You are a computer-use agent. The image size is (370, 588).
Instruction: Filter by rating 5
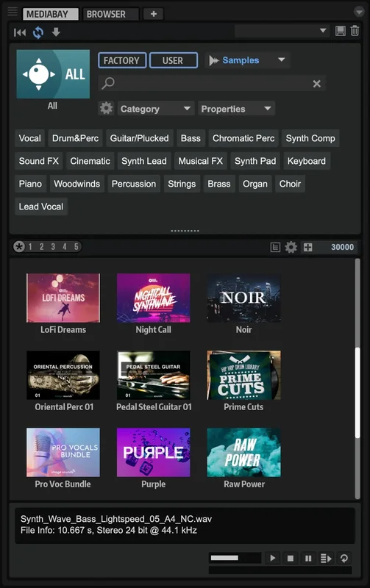[77, 246]
